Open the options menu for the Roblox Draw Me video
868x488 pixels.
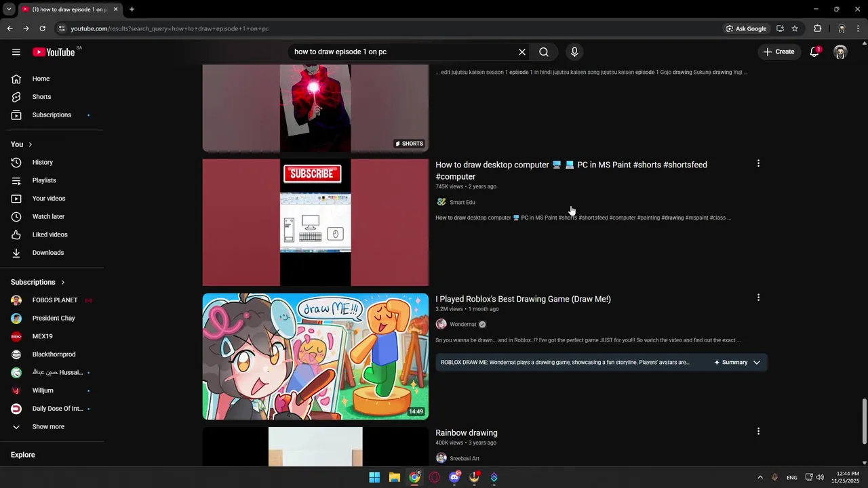tap(758, 298)
